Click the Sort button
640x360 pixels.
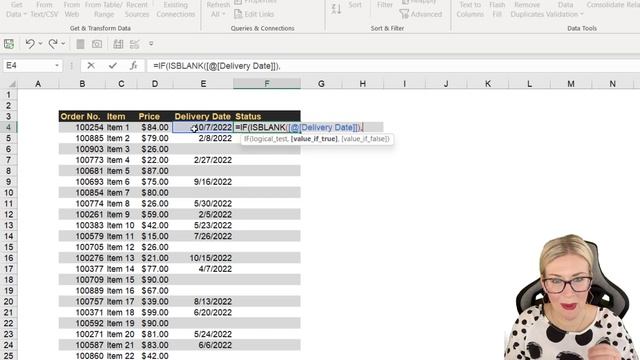click(355, 5)
